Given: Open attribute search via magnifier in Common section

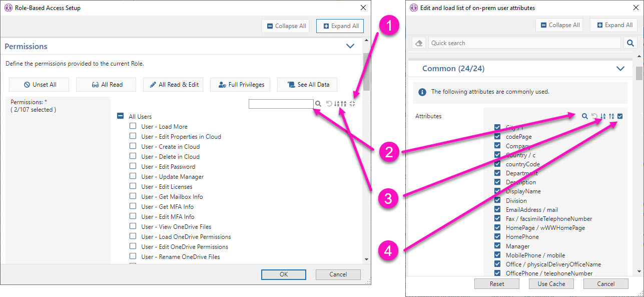Looking at the screenshot, I should [585, 116].
